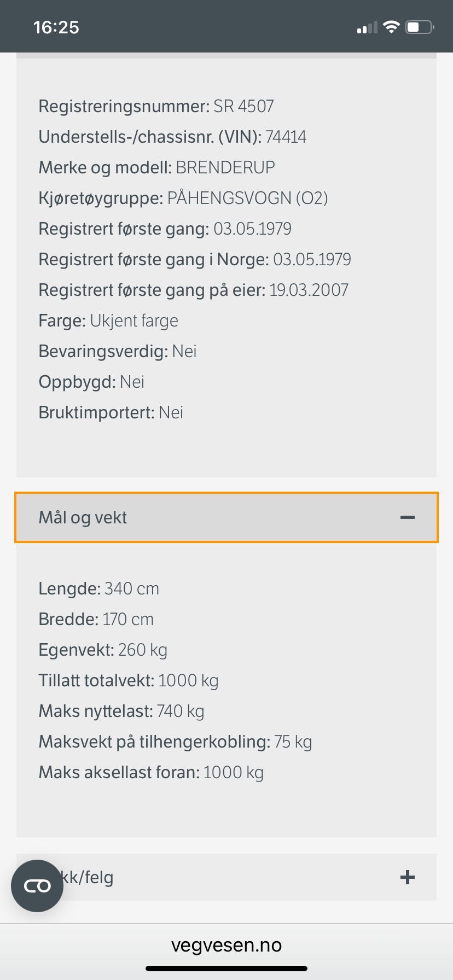Image resolution: width=453 pixels, height=980 pixels.
Task: Click the Kjøretøygruppe PÅHENGSVOGN (O2) line
Action: 183,198
